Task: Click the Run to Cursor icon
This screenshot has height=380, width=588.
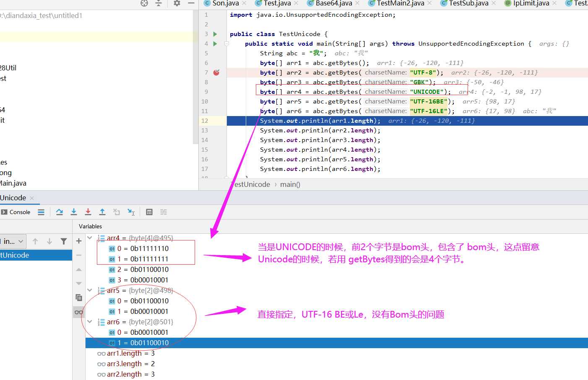Action: tap(131, 212)
